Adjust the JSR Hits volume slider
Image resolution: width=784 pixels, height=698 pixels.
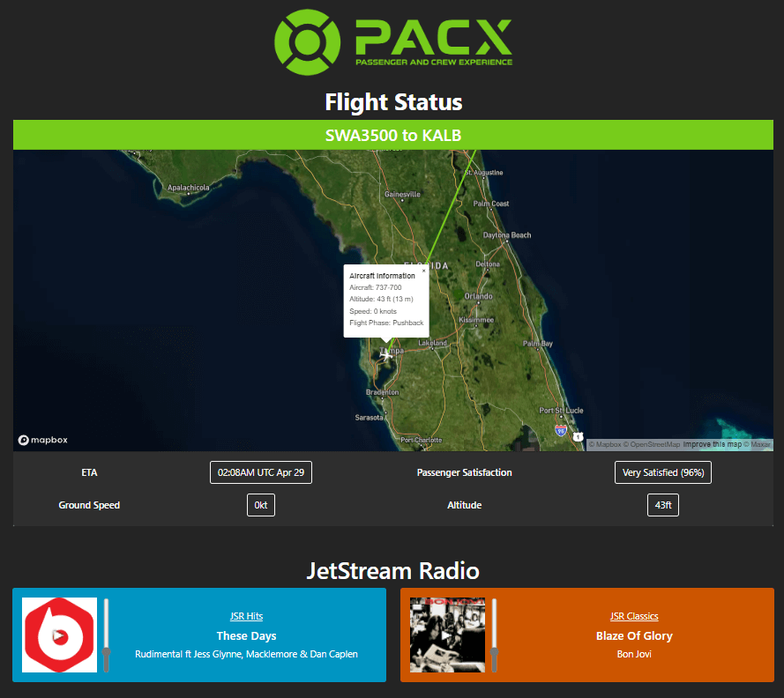coord(106,635)
